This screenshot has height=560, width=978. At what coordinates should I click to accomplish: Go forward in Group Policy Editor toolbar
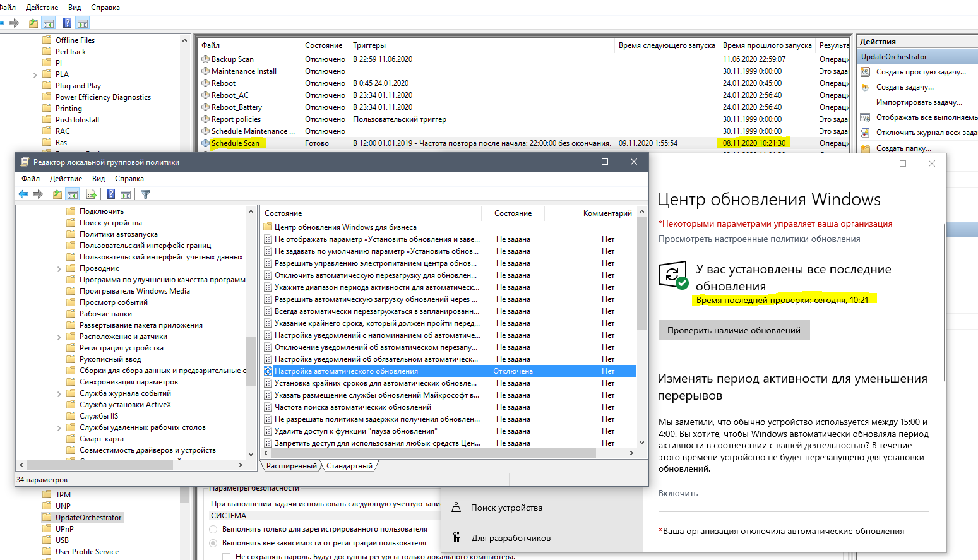[38, 194]
